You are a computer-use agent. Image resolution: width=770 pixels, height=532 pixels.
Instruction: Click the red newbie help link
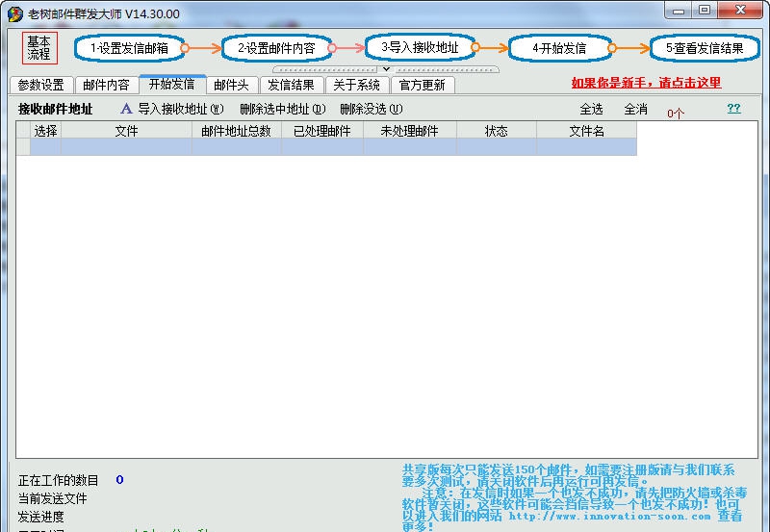point(646,83)
